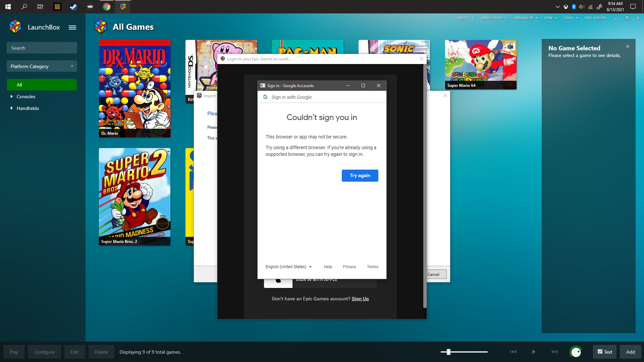This screenshot has height=362, width=644.
Task: Click the sidebar Search field
Action: (42, 48)
